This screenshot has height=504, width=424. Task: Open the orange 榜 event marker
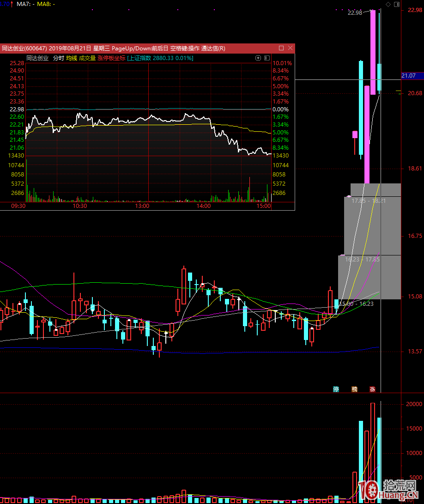tap(354, 389)
